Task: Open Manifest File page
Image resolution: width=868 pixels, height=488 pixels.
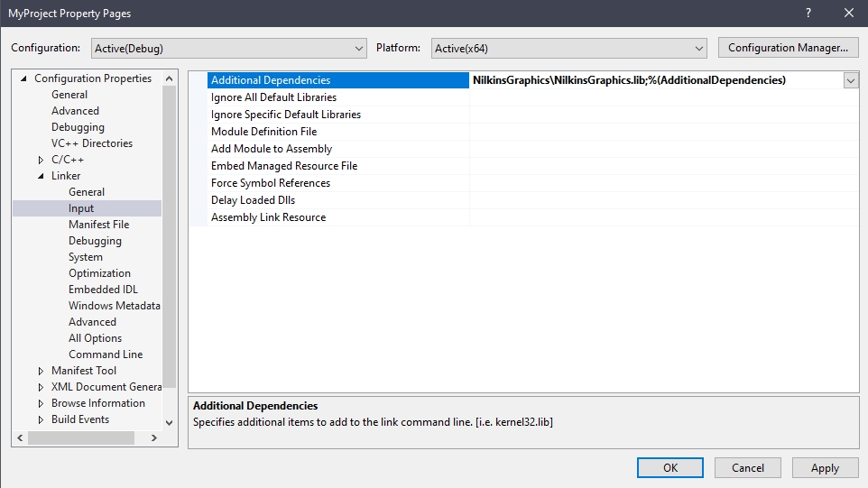Action: coord(99,224)
